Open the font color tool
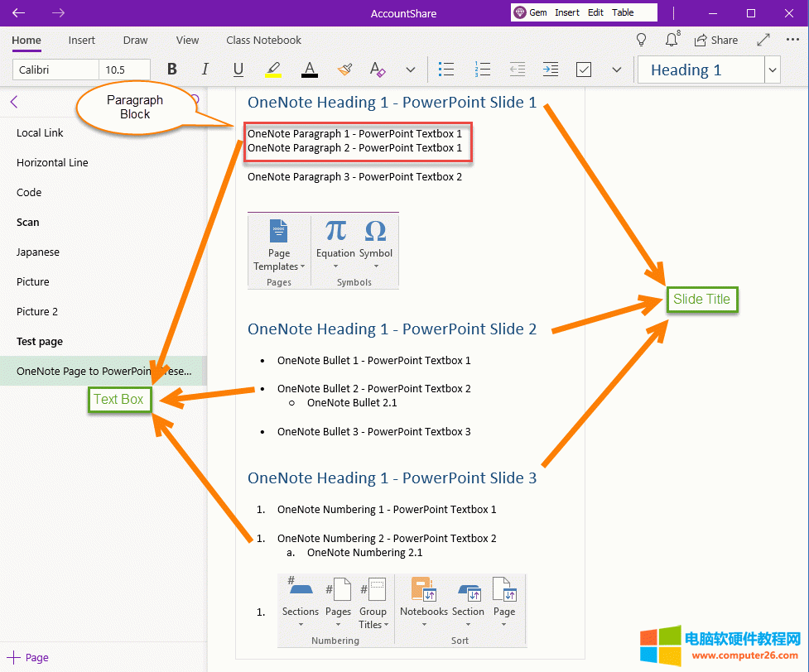 (309, 70)
